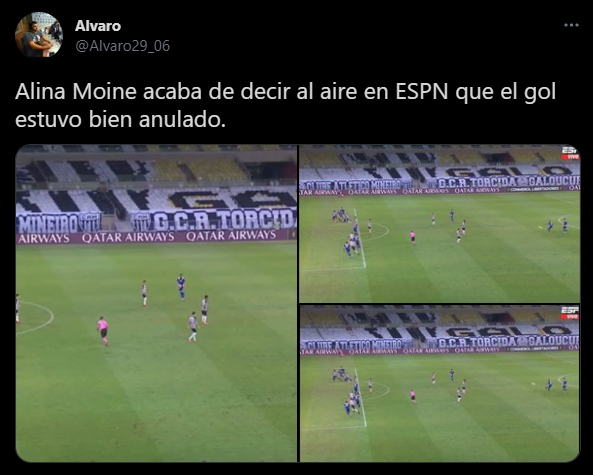Click the pink referee in top-right photo

(x=413, y=238)
